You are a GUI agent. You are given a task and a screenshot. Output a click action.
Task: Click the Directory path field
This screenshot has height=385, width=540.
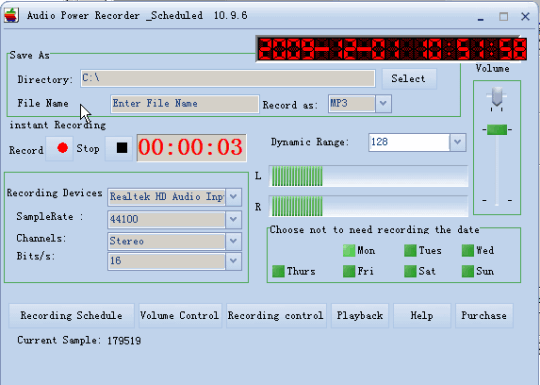pos(228,79)
